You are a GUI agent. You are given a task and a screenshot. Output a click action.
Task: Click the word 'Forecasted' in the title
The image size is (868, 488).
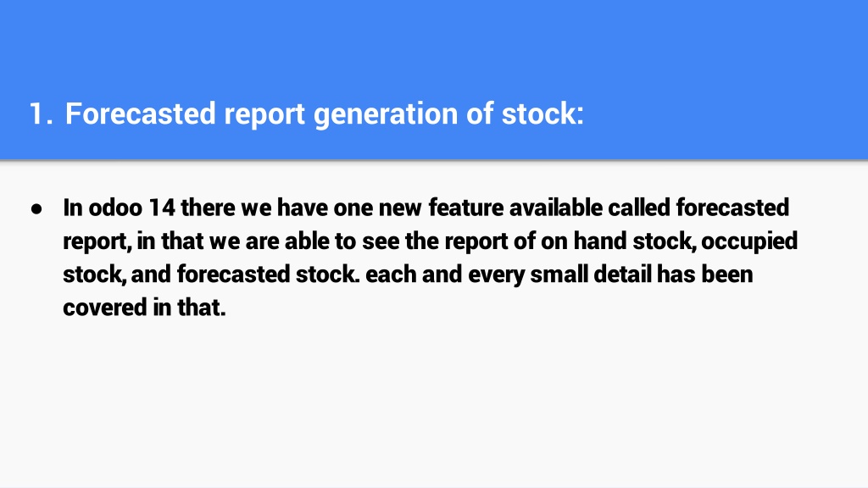(141, 114)
